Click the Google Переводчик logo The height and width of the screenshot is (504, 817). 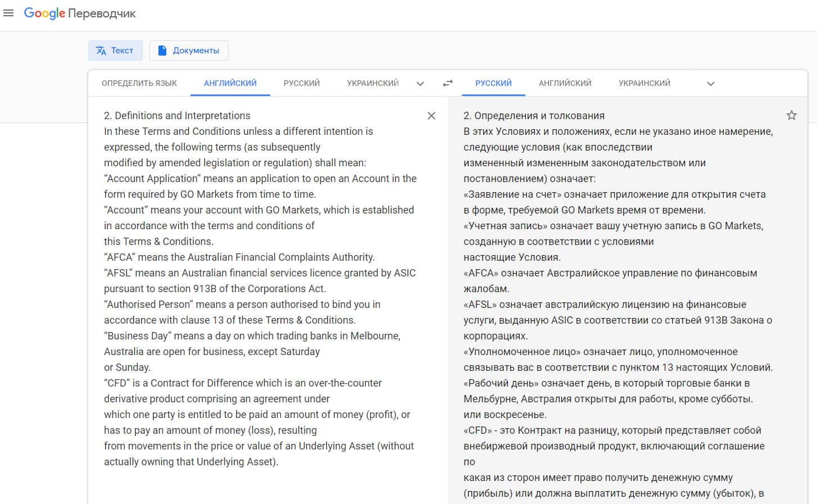point(79,13)
